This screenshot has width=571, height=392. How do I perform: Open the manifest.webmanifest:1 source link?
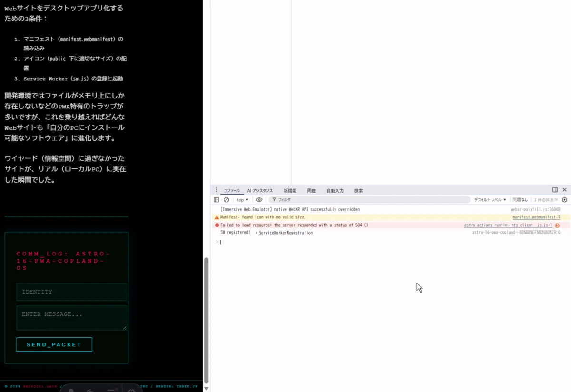coord(536,217)
